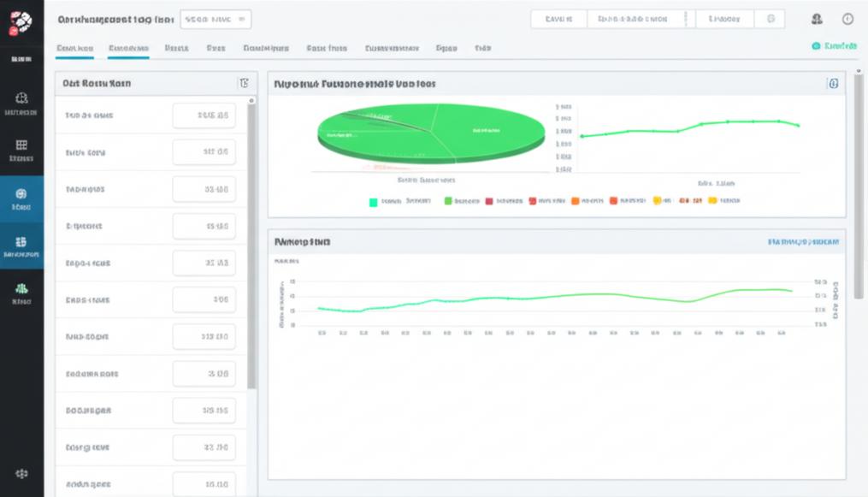The image size is (868, 497).
Task: Click the user profile icon in top bar
Action: point(817,19)
